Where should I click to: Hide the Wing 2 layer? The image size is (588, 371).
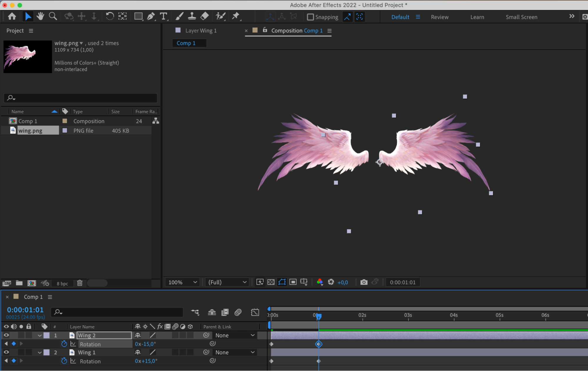(x=6, y=335)
